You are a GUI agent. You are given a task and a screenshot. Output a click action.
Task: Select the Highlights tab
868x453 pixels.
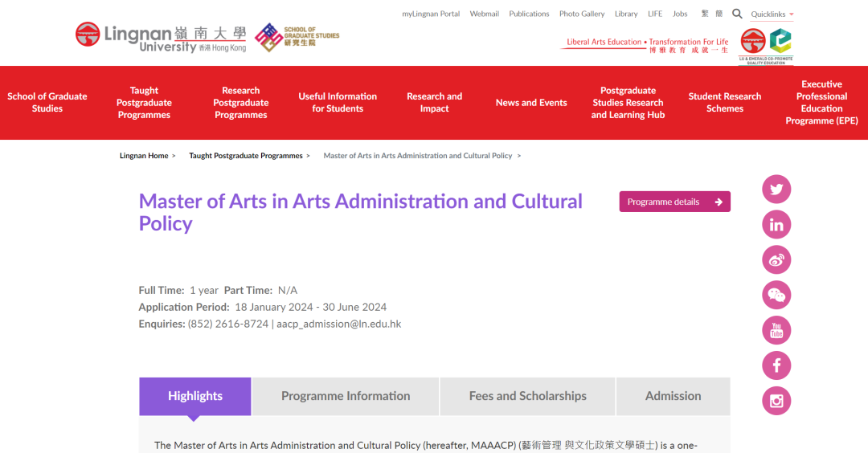(194, 396)
